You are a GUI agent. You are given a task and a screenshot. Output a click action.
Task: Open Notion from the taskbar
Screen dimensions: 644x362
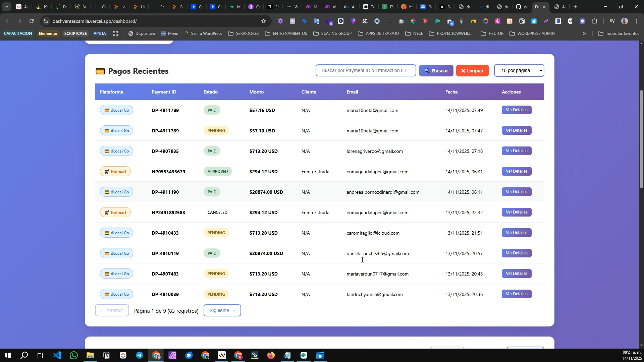click(107, 356)
